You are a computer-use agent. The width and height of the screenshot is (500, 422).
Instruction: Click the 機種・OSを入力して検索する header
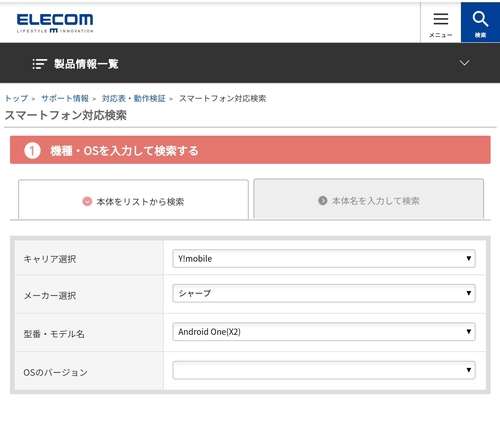[250, 150]
